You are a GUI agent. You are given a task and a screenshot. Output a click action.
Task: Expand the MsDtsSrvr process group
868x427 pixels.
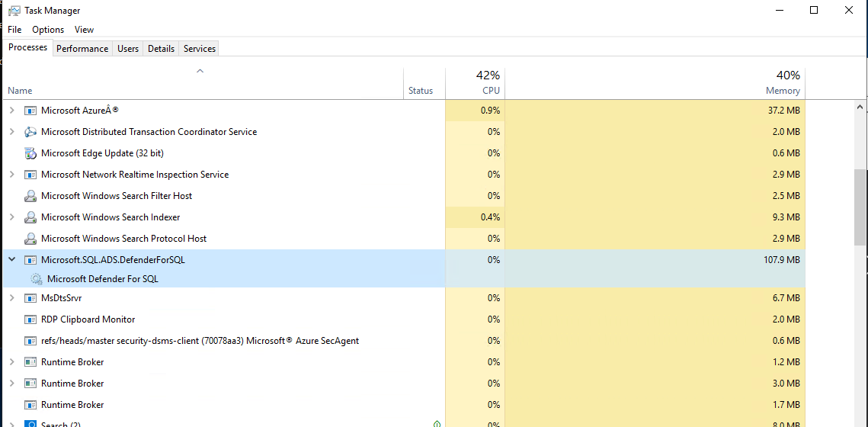(x=12, y=298)
